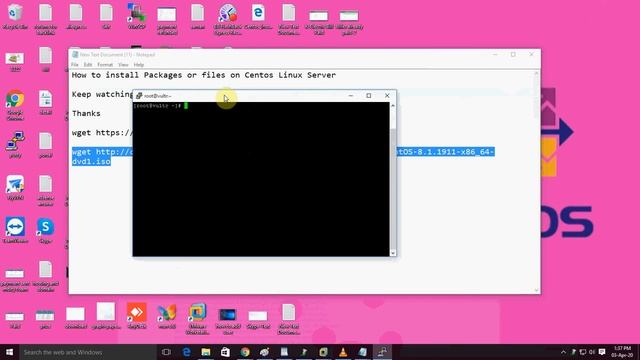This screenshot has width=640, height=360.
Task: Click the volume icon in system tray
Action: (592, 352)
